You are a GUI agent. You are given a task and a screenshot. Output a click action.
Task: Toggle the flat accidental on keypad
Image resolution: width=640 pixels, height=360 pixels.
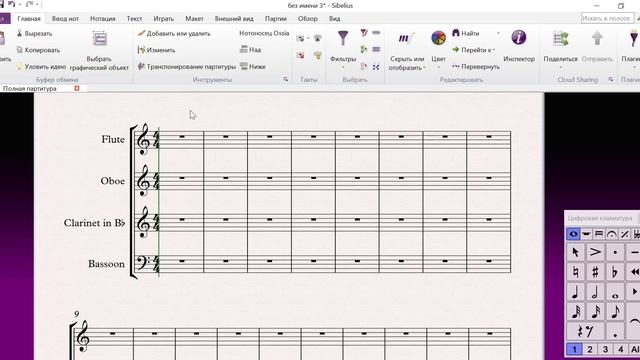(x=615, y=272)
